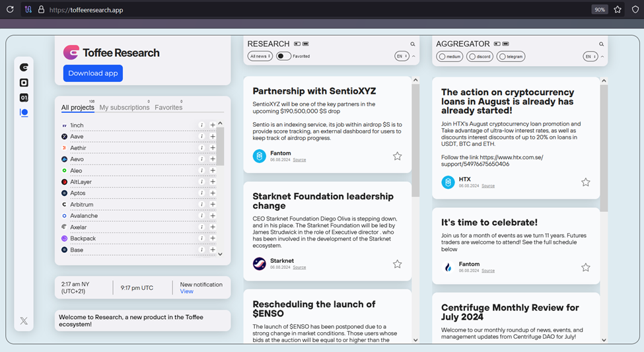644x352 pixels.
Task: Open Source link of SentioXYZ article
Action: (299, 160)
